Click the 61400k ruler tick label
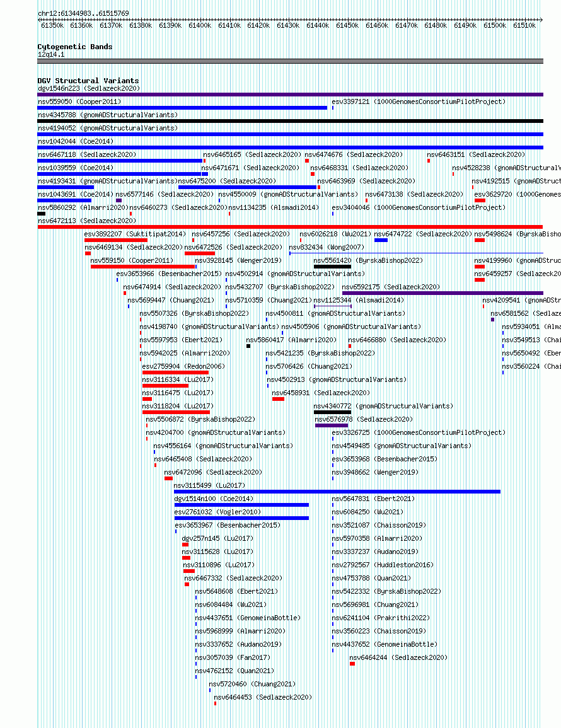 click(200, 26)
